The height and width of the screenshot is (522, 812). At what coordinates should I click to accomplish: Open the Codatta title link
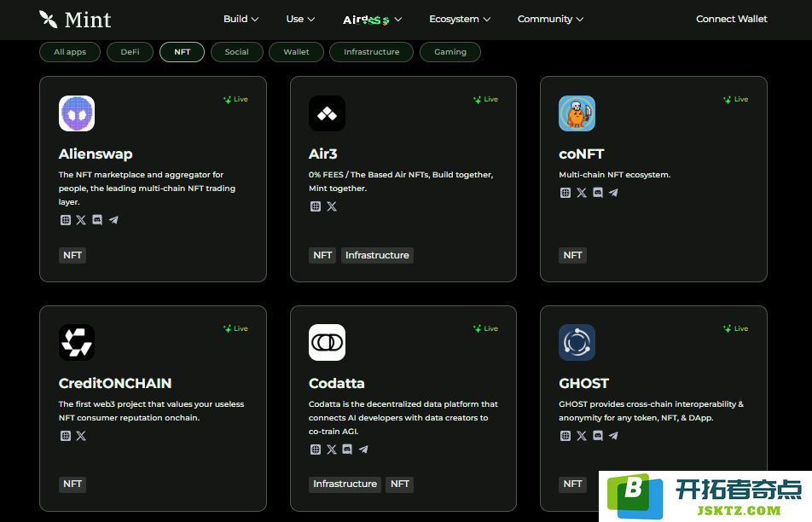click(337, 383)
